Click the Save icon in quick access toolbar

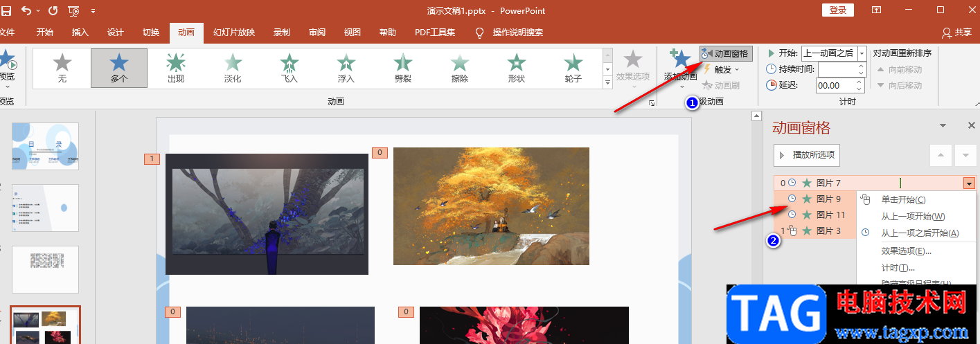(x=6, y=10)
